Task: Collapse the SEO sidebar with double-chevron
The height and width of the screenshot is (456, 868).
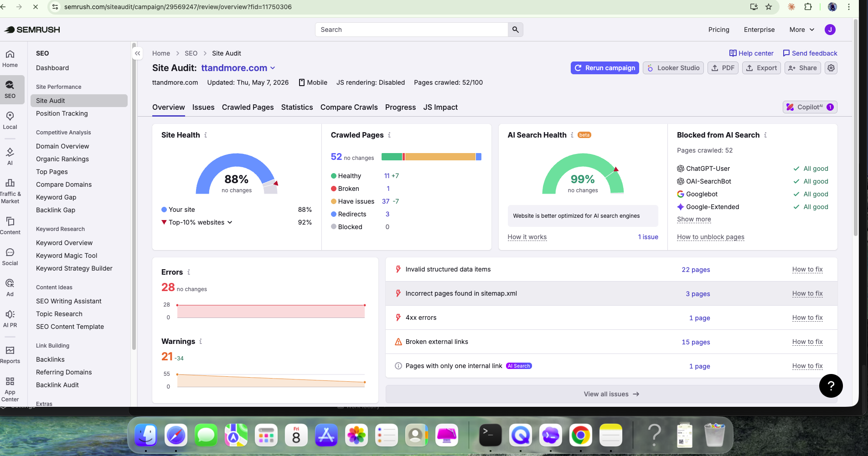Action: pyautogui.click(x=137, y=53)
